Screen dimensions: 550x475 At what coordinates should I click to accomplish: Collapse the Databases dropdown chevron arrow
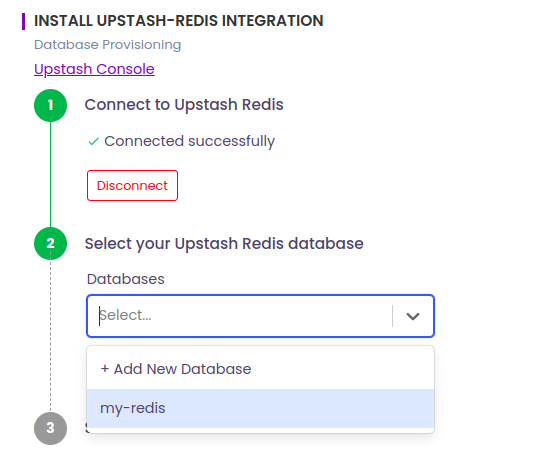413,316
